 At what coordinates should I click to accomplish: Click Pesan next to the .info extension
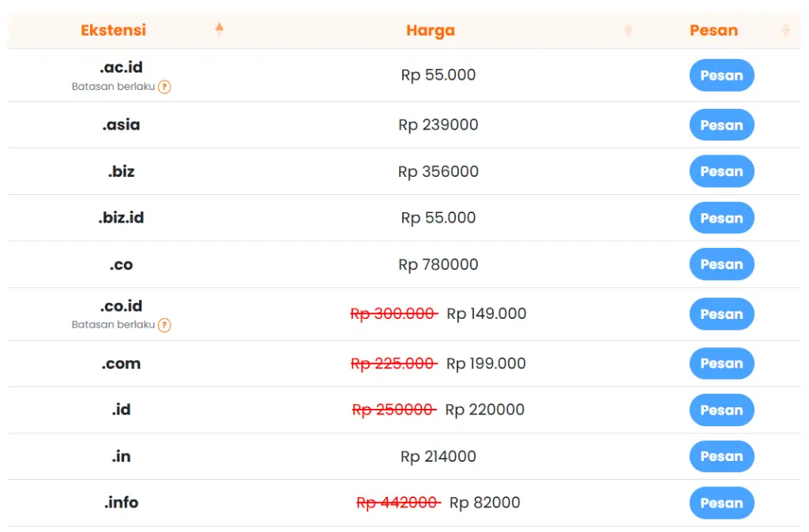coord(721,503)
